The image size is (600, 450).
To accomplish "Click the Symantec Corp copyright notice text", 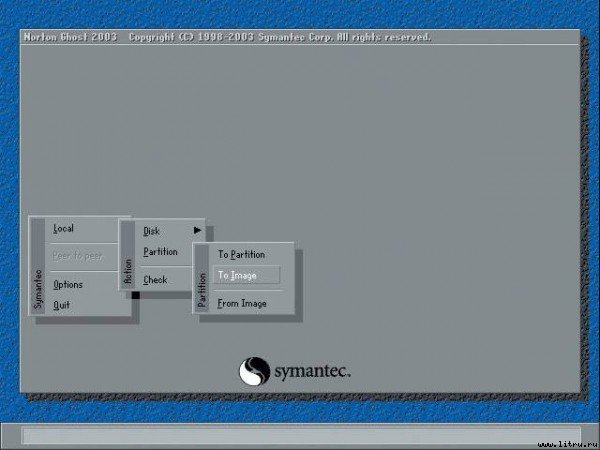I will coord(279,37).
